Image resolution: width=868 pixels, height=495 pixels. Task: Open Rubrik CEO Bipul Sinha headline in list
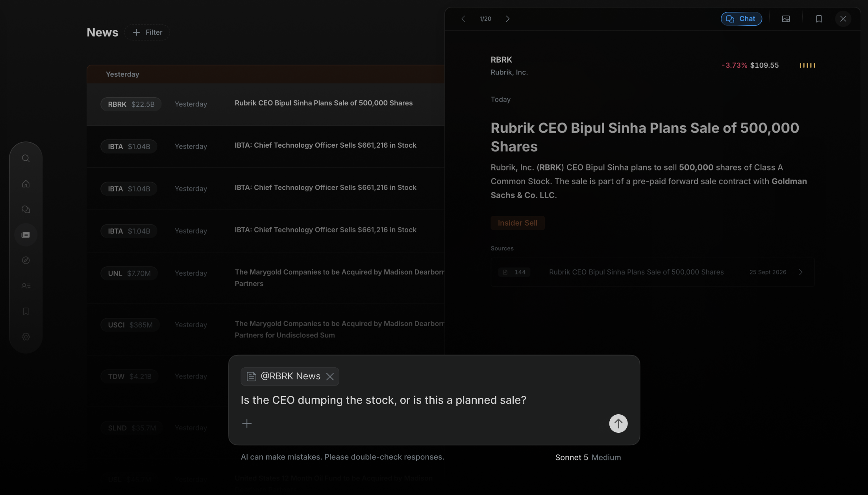pyautogui.click(x=324, y=103)
